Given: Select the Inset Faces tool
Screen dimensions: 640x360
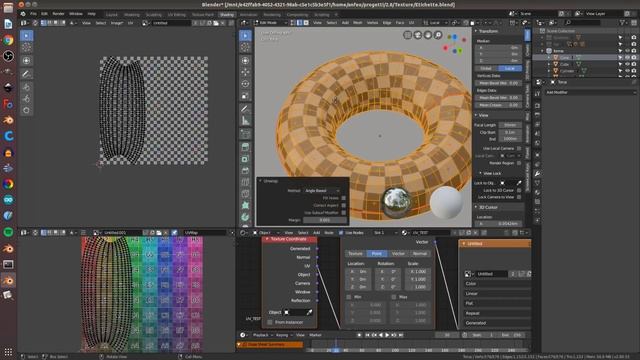Looking at the screenshot, I should 245,159.
